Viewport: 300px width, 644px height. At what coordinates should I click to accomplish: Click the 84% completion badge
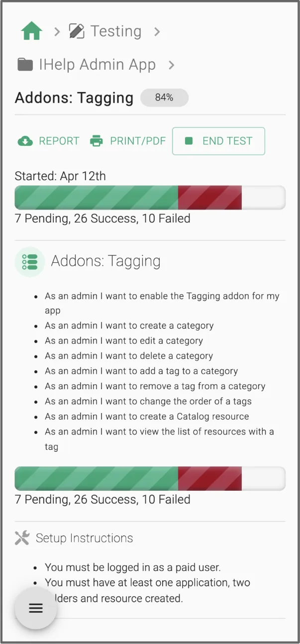pyautogui.click(x=164, y=98)
